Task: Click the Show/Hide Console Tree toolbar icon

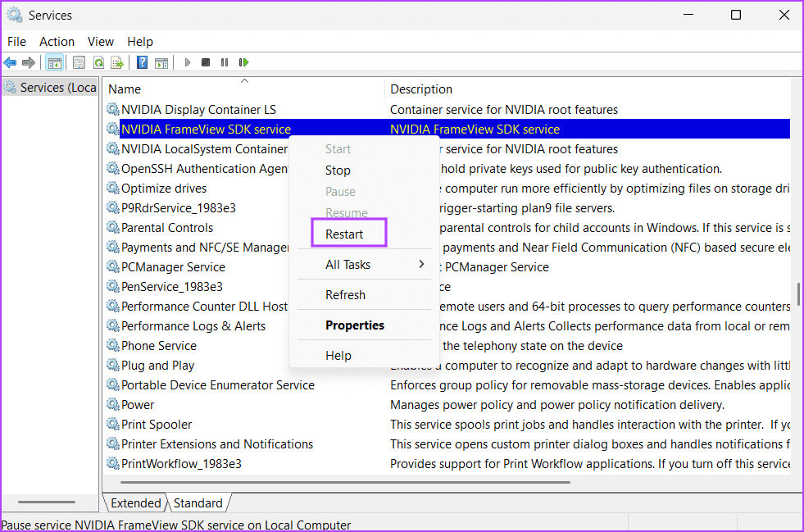Action: 54,62
